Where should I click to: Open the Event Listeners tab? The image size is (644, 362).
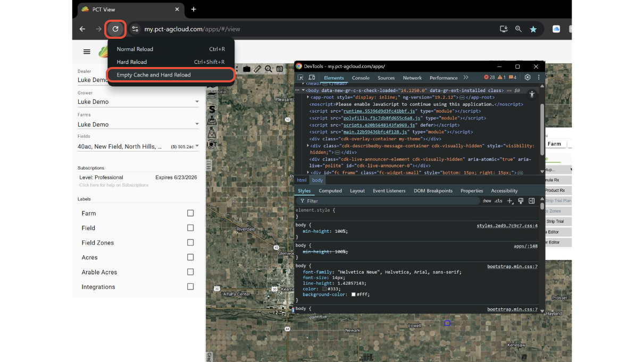389,191
